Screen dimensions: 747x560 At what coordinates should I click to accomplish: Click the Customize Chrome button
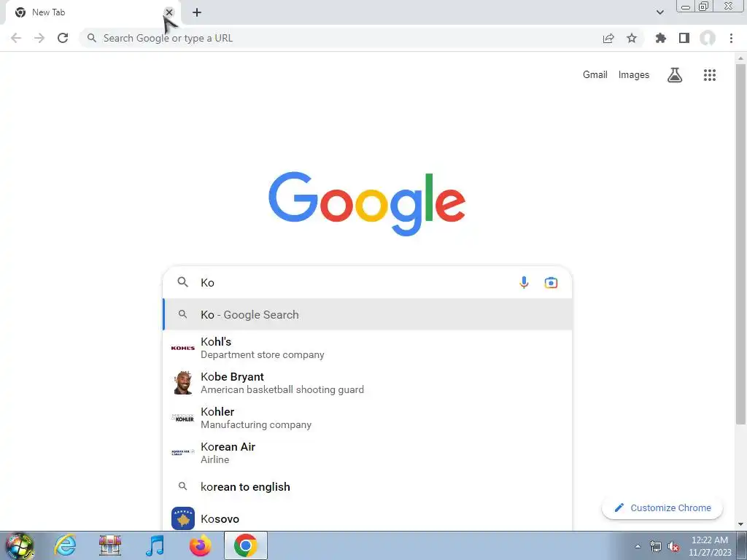pyautogui.click(x=662, y=507)
